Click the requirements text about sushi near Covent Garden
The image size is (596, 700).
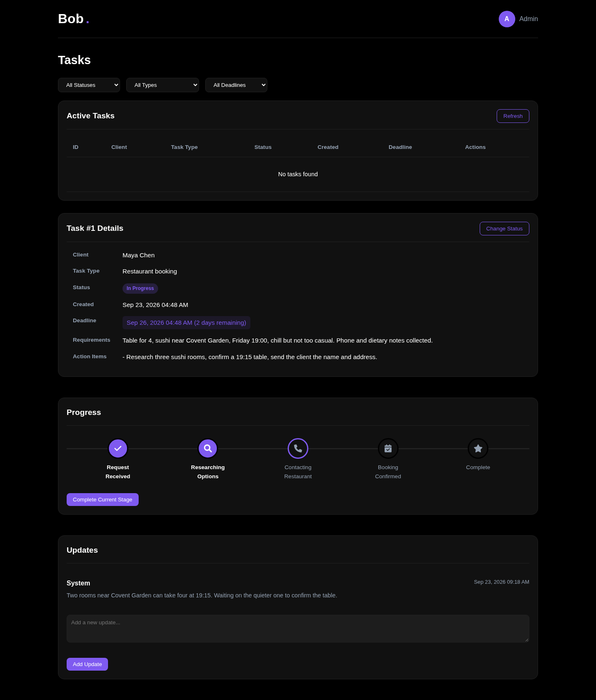[278, 340]
